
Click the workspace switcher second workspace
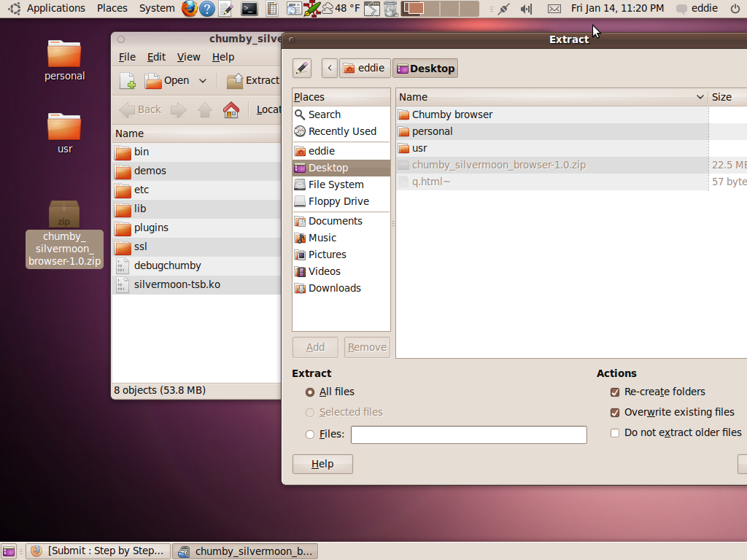[x=432, y=9]
